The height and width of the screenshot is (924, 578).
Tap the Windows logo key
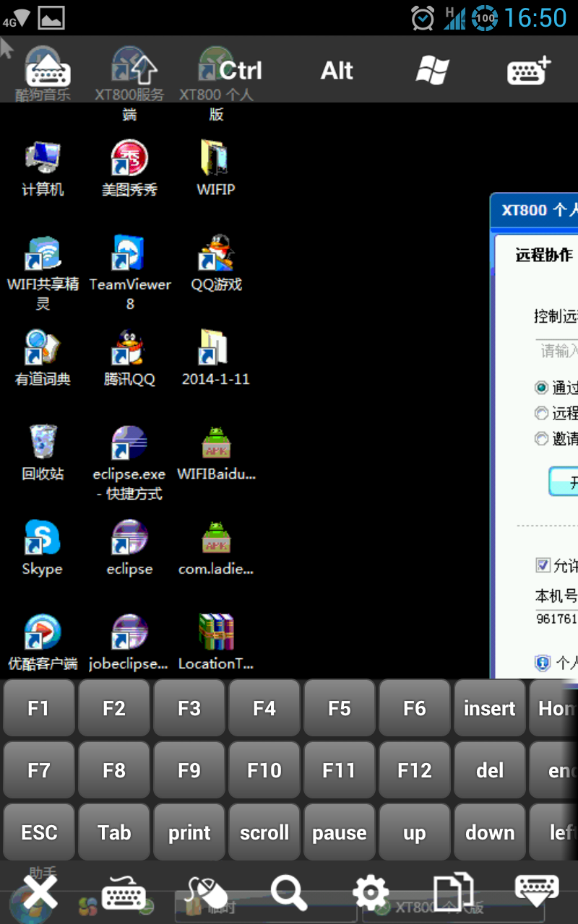tap(433, 71)
